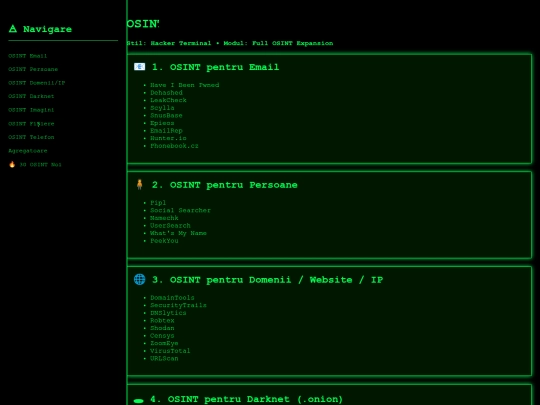Open the DNSlytics link
Viewport: 540px width, 405px height.
(168, 313)
